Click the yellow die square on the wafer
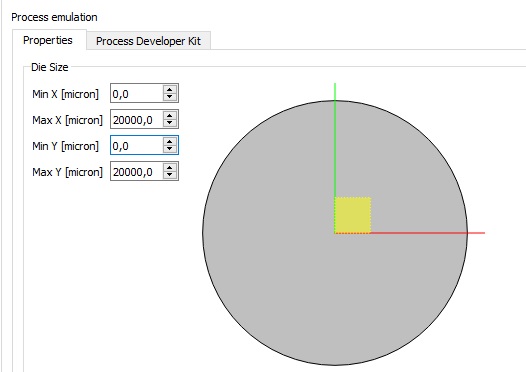This screenshot has height=372, width=526. [353, 215]
